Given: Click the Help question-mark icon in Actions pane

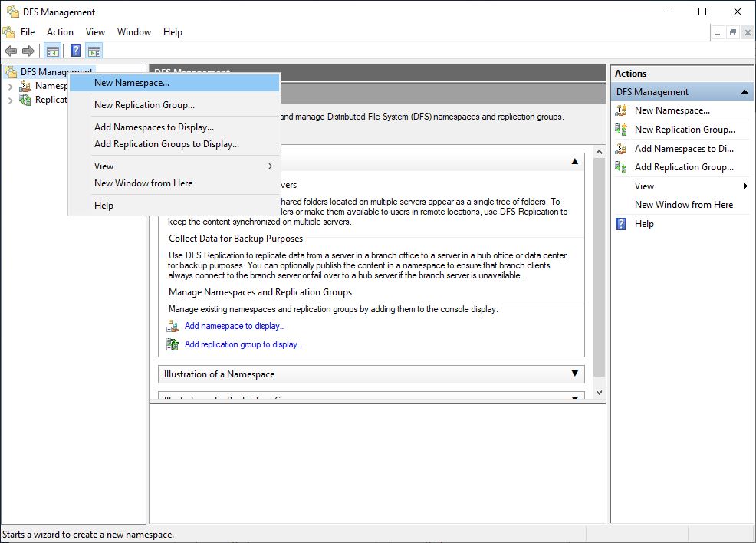Looking at the screenshot, I should (621, 224).
